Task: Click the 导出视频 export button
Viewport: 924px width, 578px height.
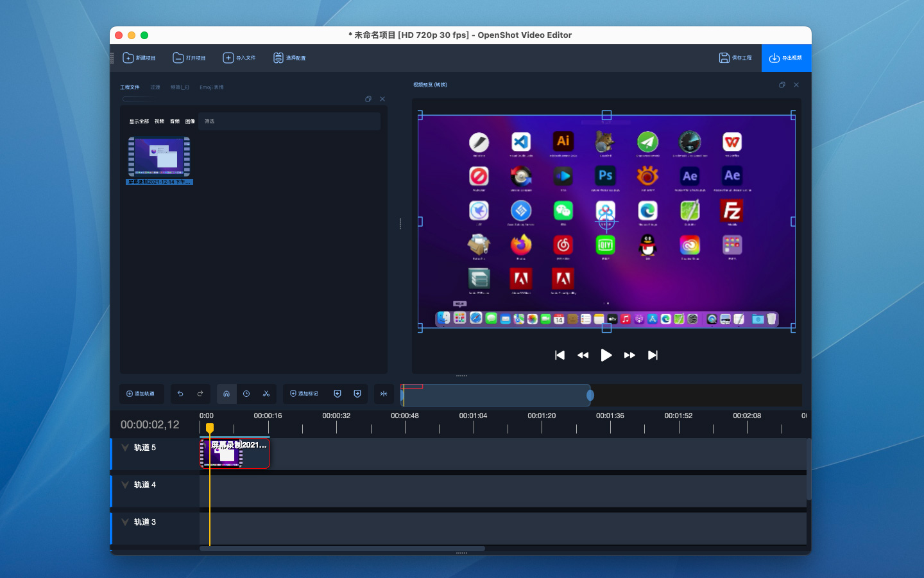Action: (786, 58)
